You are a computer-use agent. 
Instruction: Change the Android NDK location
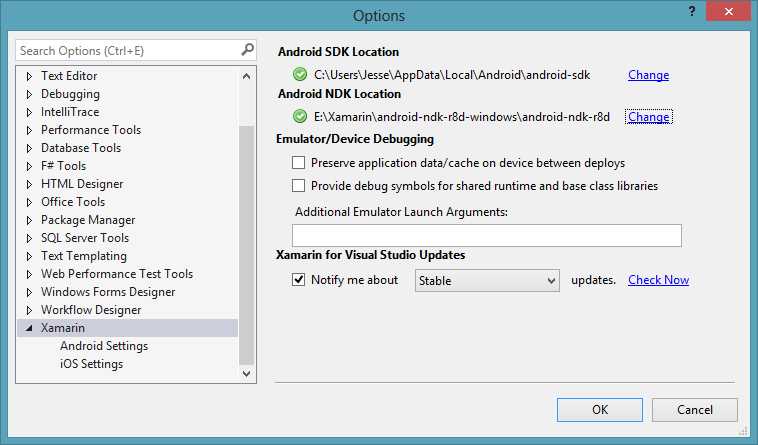[648, 117]
